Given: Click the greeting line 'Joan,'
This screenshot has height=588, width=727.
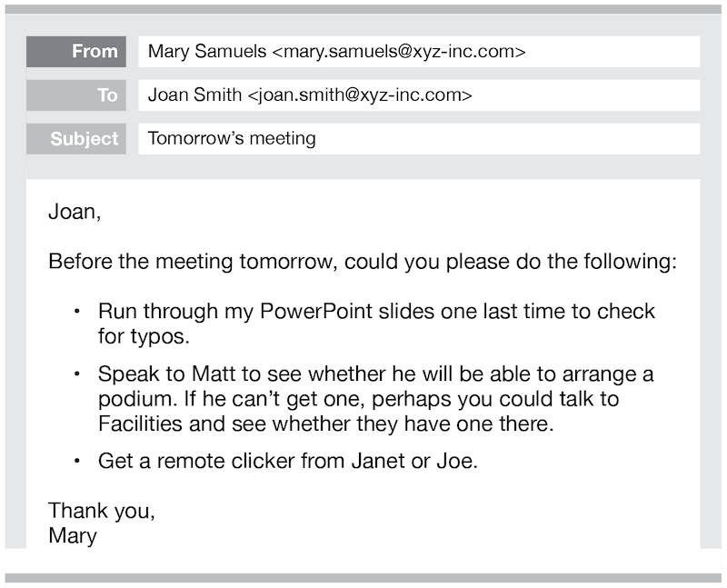Looking at the screenshot, I should 75,212.
